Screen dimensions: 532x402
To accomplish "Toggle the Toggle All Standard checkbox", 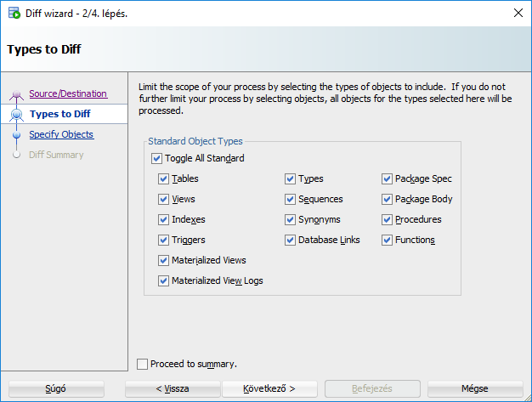I will click(x=156, y=158).
